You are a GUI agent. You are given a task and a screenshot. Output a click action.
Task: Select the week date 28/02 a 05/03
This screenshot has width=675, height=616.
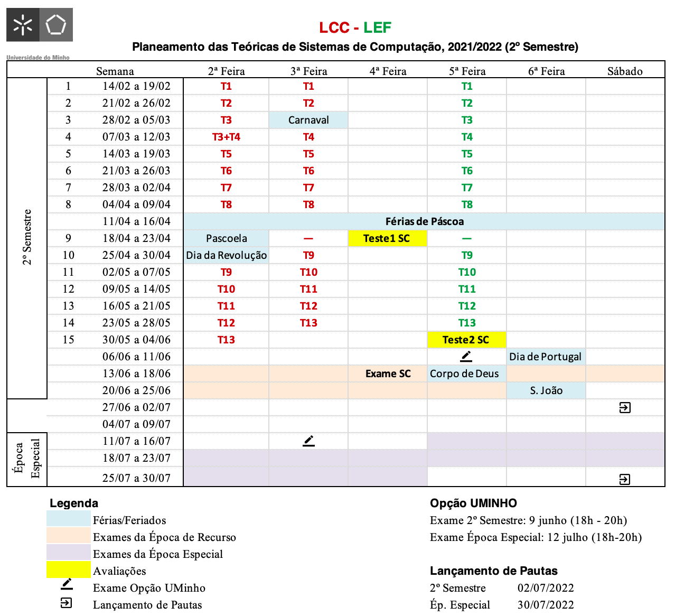point(136,120)
